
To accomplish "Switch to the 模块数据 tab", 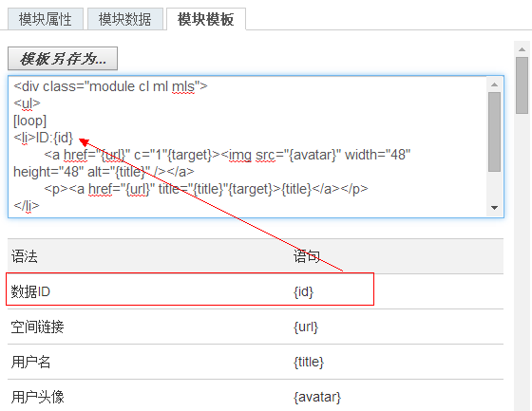I will (x=125, y=19).
